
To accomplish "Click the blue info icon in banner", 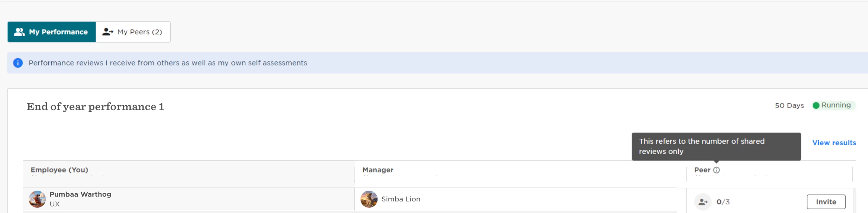I will pyautogui.click(x=18, y=63).
